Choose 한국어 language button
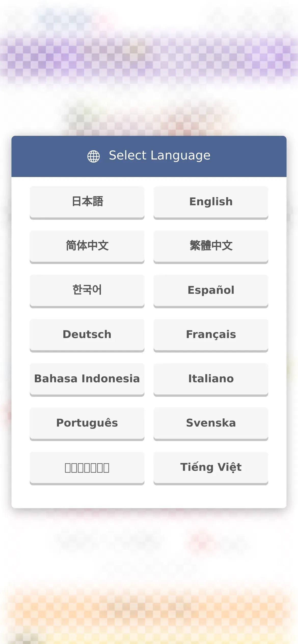 [87, 290]
